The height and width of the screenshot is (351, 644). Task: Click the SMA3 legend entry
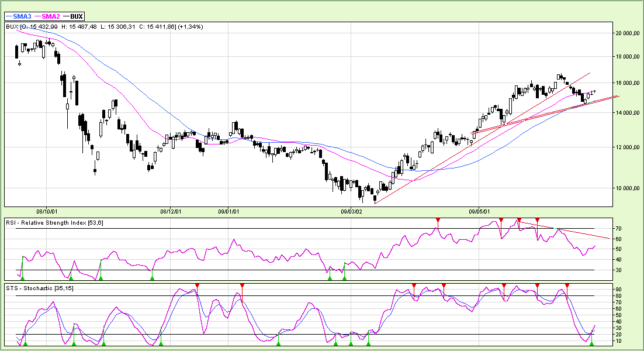pyautogui.click(x=20, y=16)
